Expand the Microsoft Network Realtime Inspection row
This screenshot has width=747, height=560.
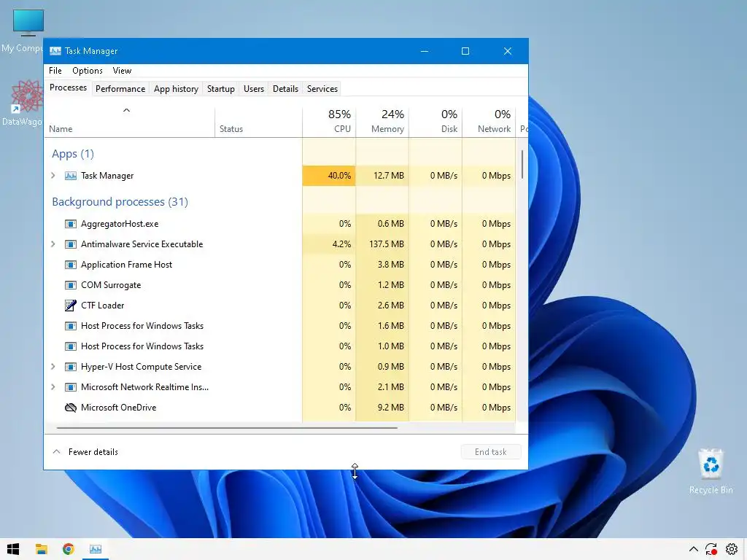(x=53, y=387)
